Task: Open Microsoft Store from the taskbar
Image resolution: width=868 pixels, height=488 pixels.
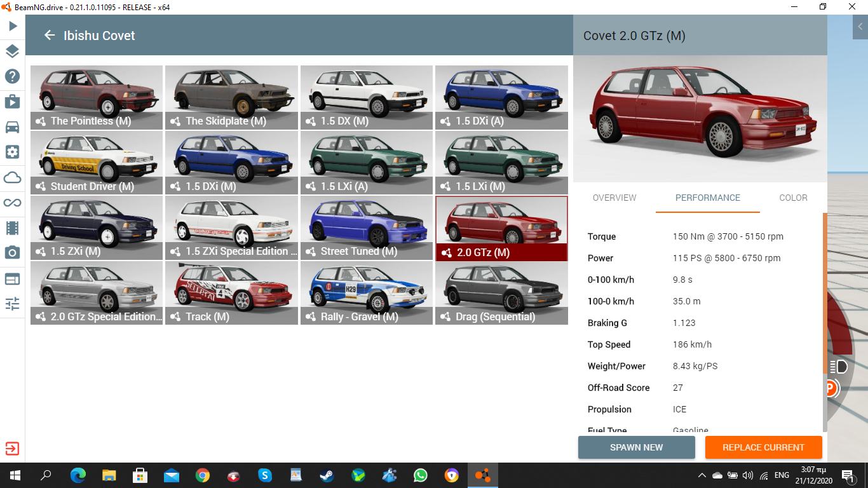Action: 140,475
